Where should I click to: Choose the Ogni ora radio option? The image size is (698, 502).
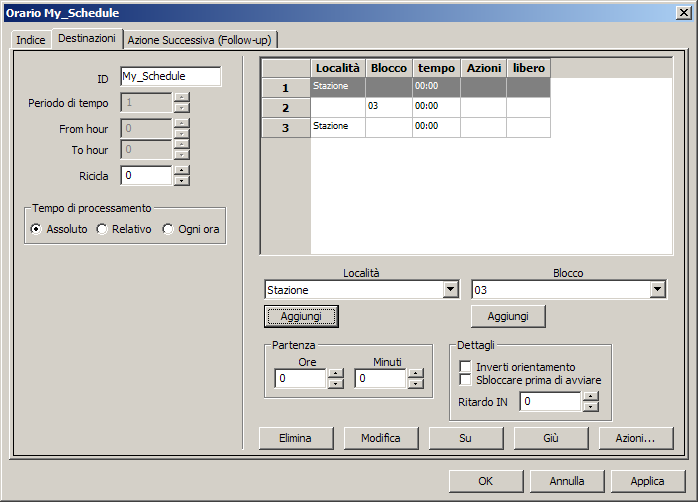tap(168, 229)
